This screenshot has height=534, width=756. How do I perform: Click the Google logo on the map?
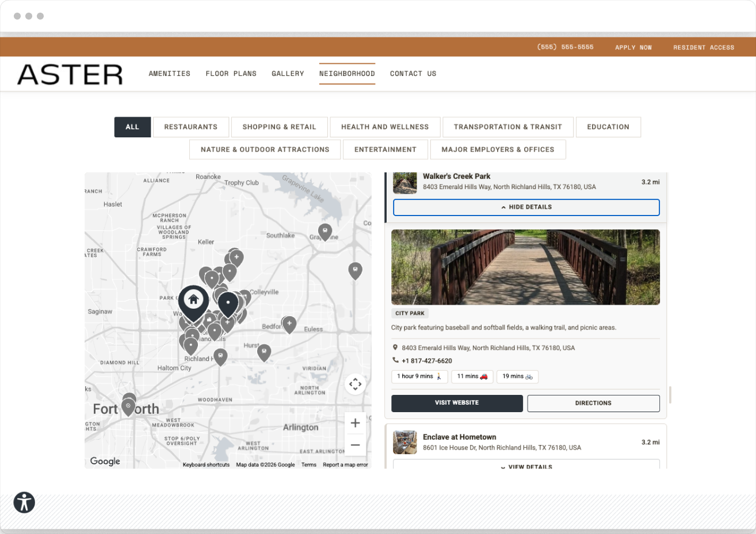tap(105, 461)
